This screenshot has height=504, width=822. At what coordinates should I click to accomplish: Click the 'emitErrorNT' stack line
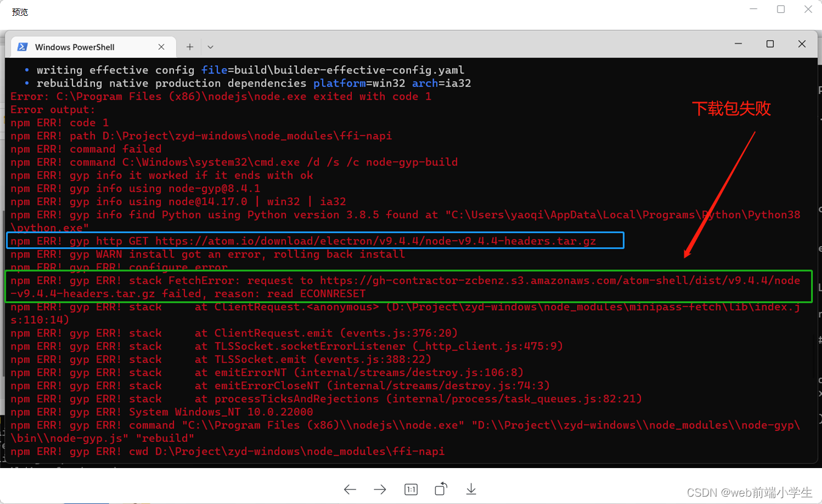[267, 373]
